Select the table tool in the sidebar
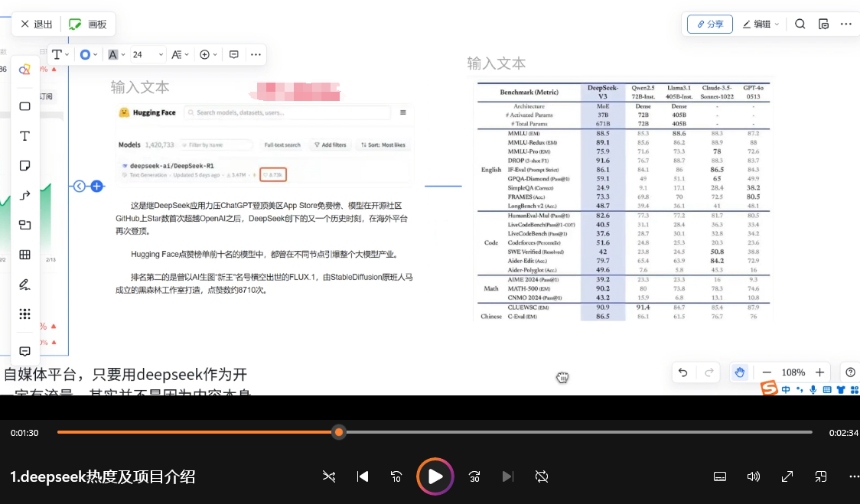 coord(24,255)
